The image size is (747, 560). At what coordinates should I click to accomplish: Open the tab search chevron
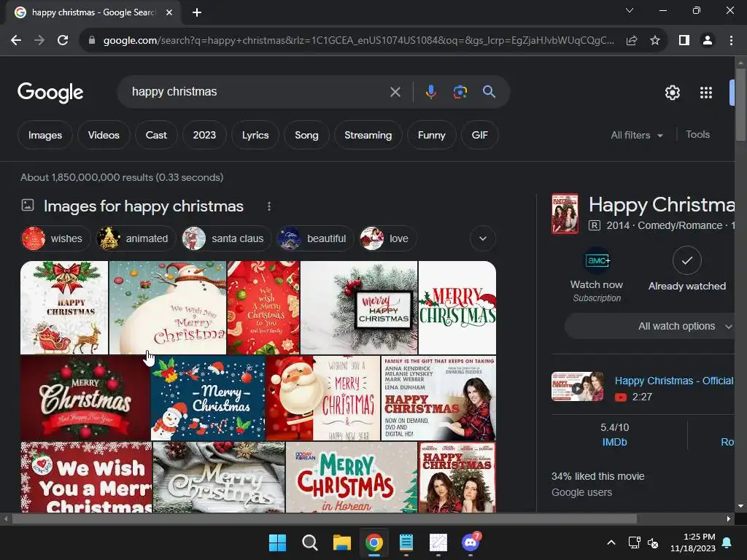[x=630, y=10]
